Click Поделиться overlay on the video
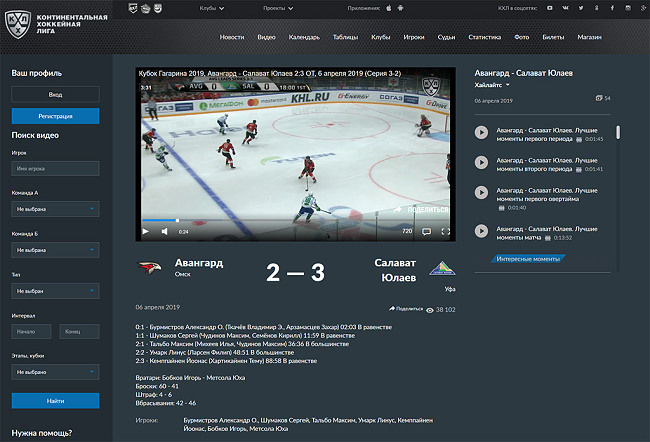This screenshot has width=650, height=442. (x=421, y=209)
